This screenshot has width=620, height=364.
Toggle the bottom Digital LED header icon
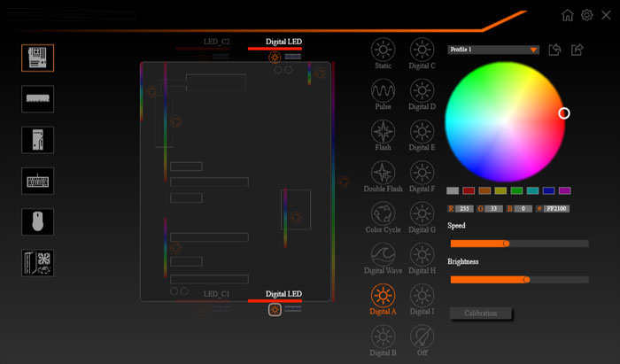275,310
